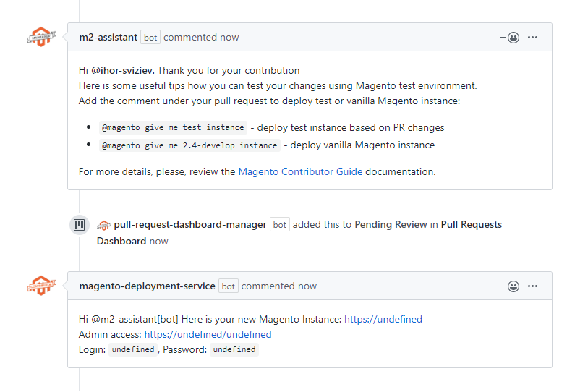The image size is (567, 392).
Task: Open the https://undefined/undefined admin link
Action: tap(208, 334)
